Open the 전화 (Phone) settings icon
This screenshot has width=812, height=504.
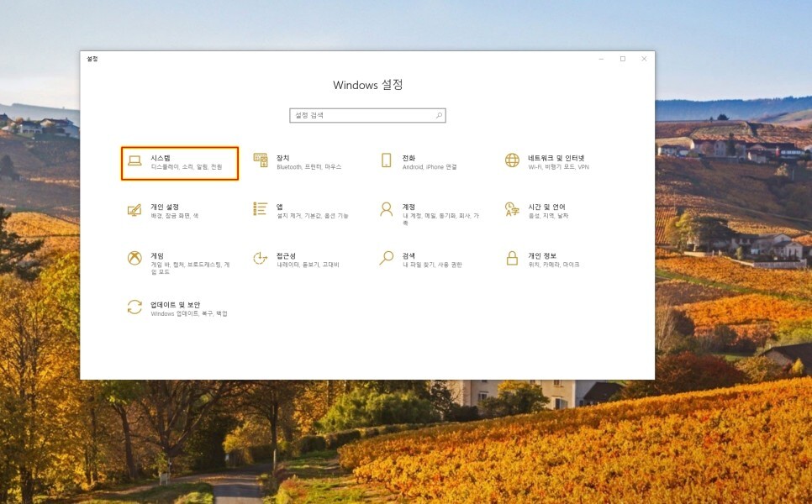coord(387,160)
